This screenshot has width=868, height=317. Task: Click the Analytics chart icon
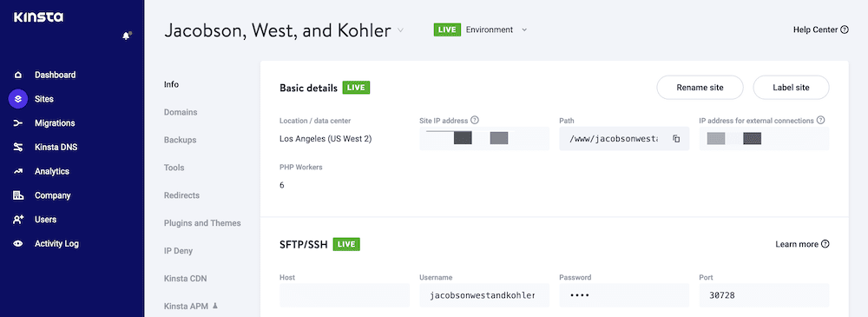pos(17,171)
